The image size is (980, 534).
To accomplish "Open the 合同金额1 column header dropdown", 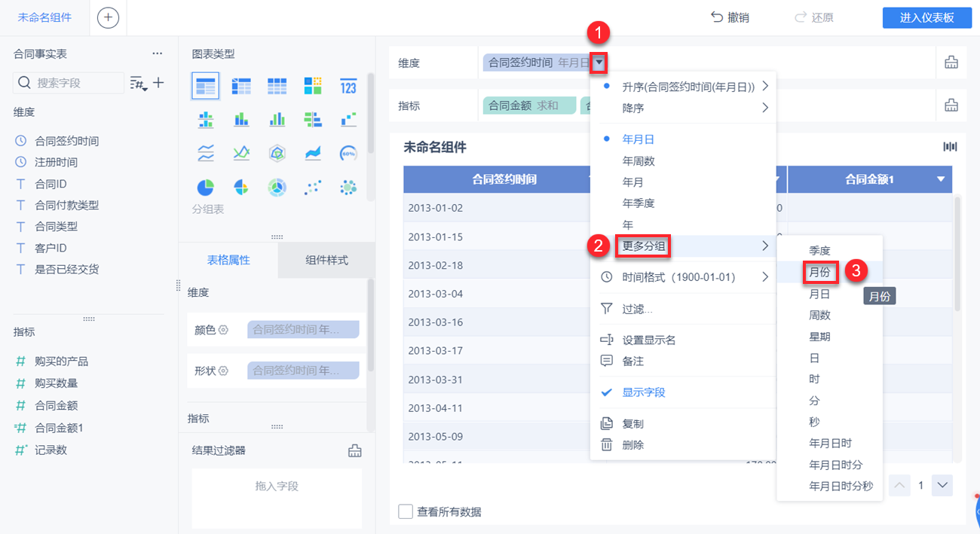I will (941, 179).
